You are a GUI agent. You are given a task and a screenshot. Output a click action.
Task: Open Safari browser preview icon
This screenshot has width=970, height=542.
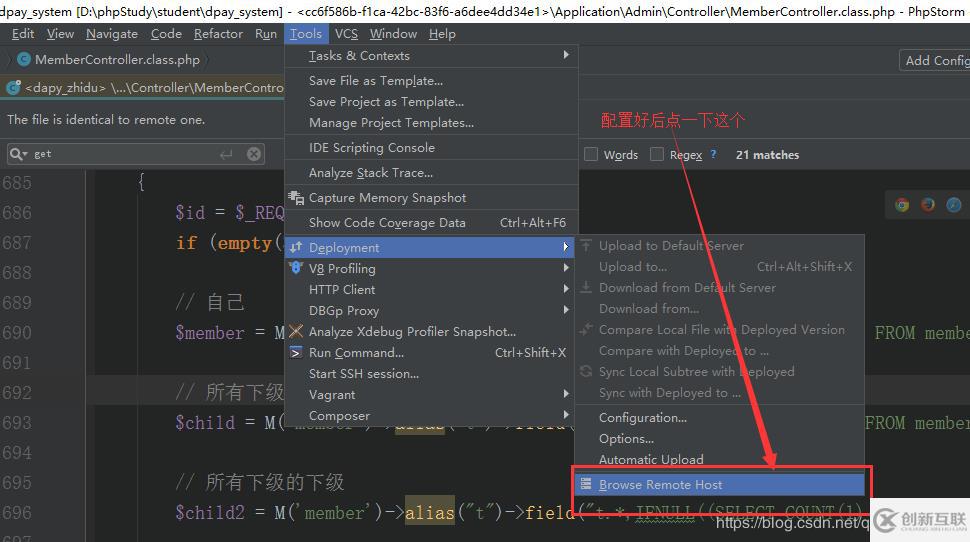[x=954, y=205]
